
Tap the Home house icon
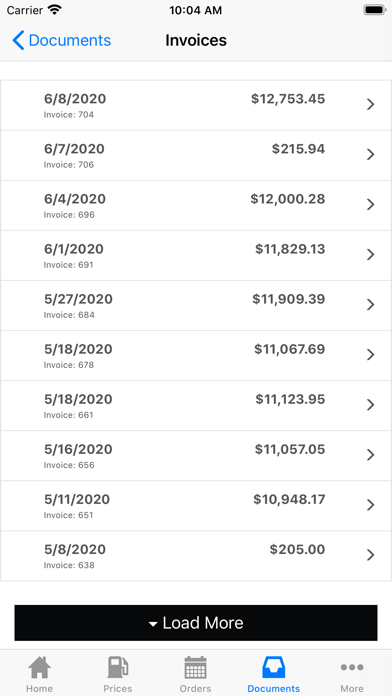pyautogui.click(x=39, y=668)
